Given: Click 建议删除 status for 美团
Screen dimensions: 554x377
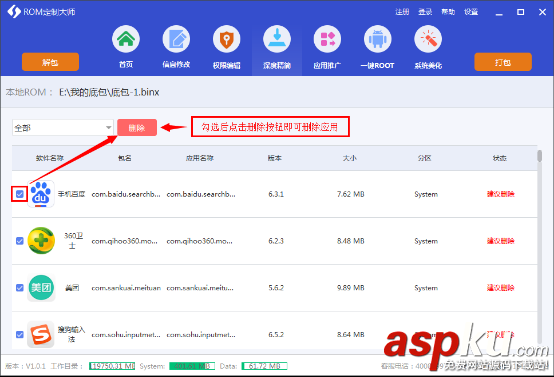Looking at the screenshot, I should pyautogui.click(x=501, y=288).
